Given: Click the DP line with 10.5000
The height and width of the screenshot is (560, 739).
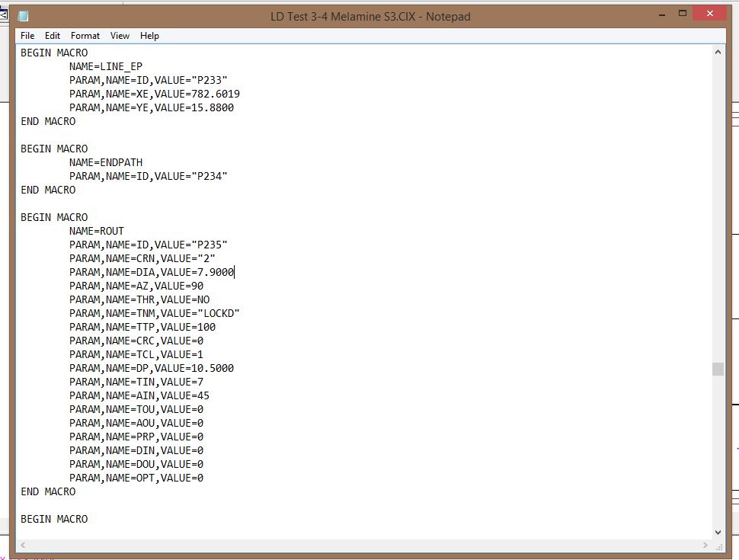Looking at the screenshot, I should [152, 368].
